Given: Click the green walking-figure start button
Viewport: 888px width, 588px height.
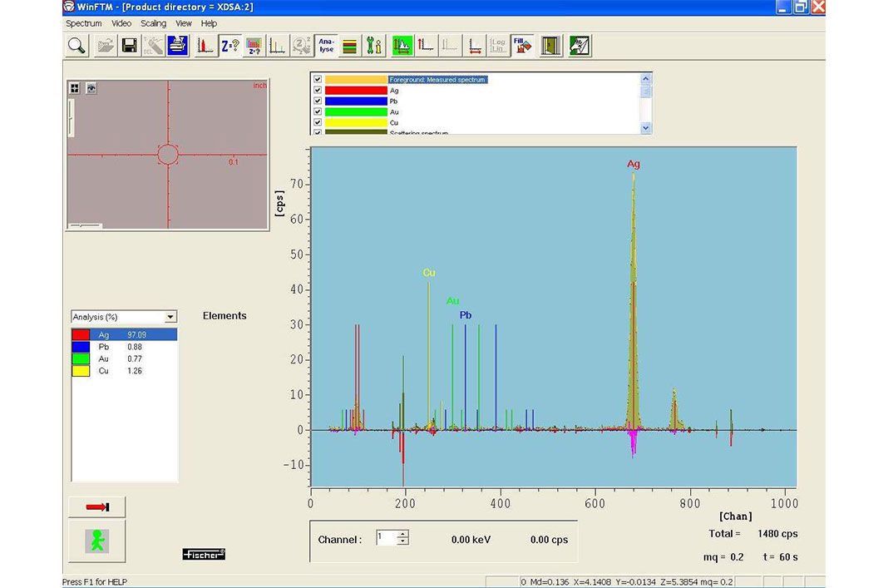Looking at the screenshot, I should pyautogui.click(x=96, y=541).
